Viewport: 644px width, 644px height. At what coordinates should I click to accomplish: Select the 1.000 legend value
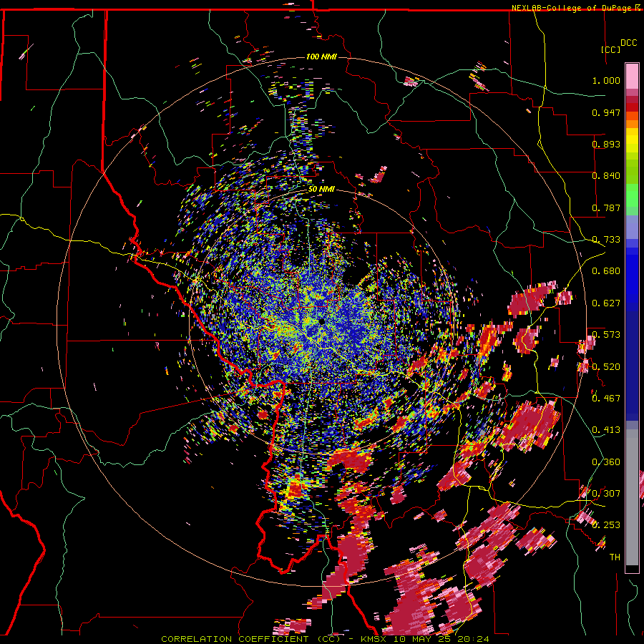pos(606,80)
